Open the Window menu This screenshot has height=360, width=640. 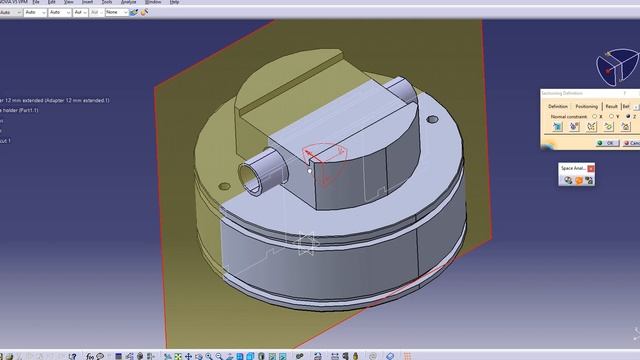click(153, 2)
